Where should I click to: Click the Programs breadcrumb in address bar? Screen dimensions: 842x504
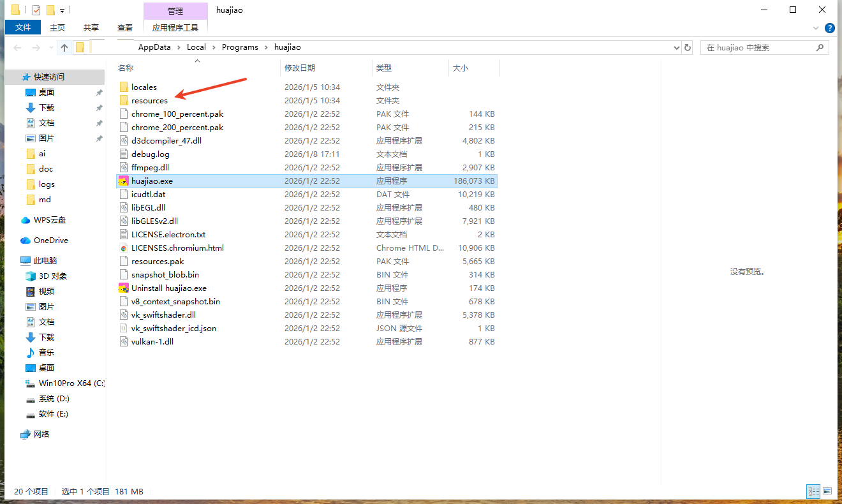[x=240, y=47]
